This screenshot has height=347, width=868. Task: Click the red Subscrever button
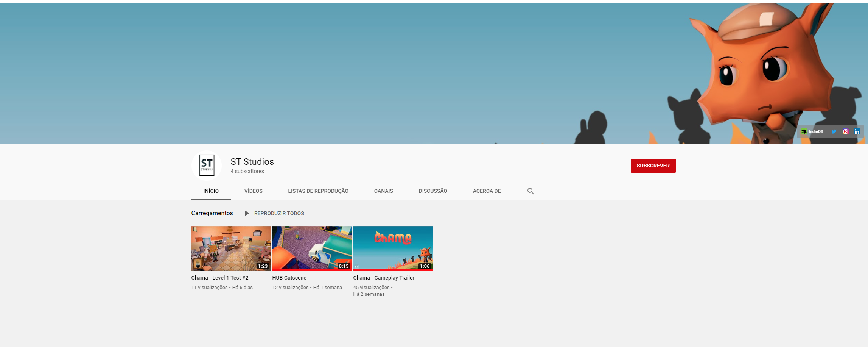(x=653, y=166)
